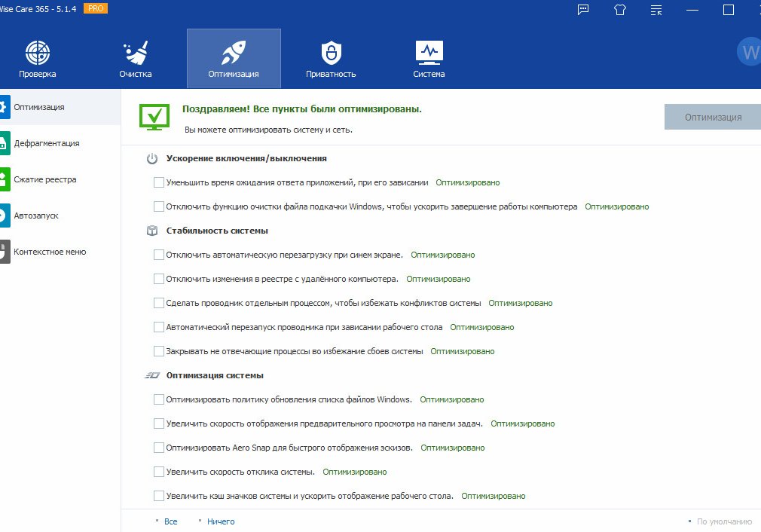The image size is (761, 532).
Task: Click the speed icon by Оптимизация системы
Action: click(152, 375)
